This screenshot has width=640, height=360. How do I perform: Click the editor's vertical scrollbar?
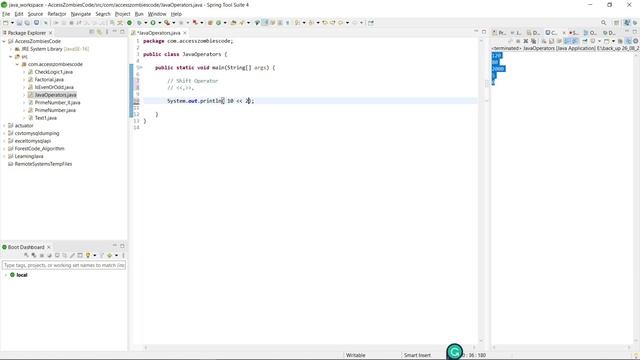pyautogui.click(x=481, y=190)
